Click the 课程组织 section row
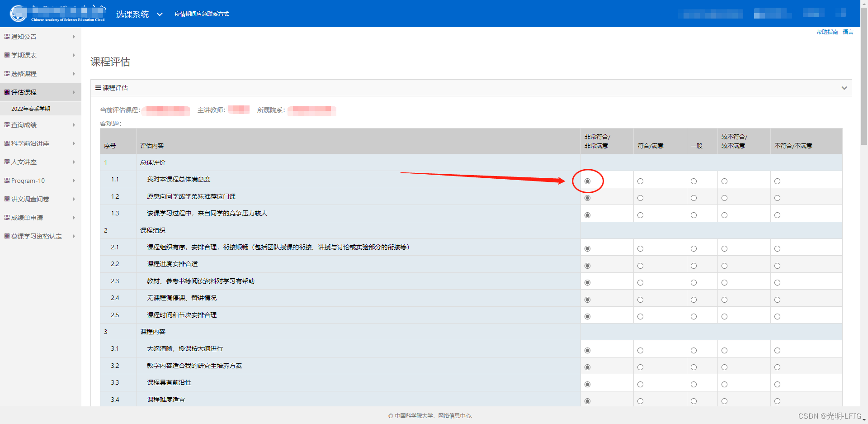The image size is (868, 424). click(471, 230)
